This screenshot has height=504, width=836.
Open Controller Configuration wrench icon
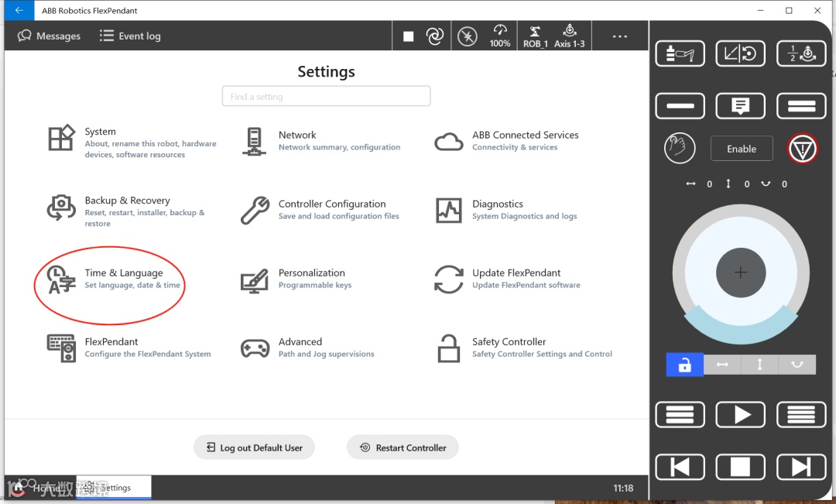[x=255, y=210]
